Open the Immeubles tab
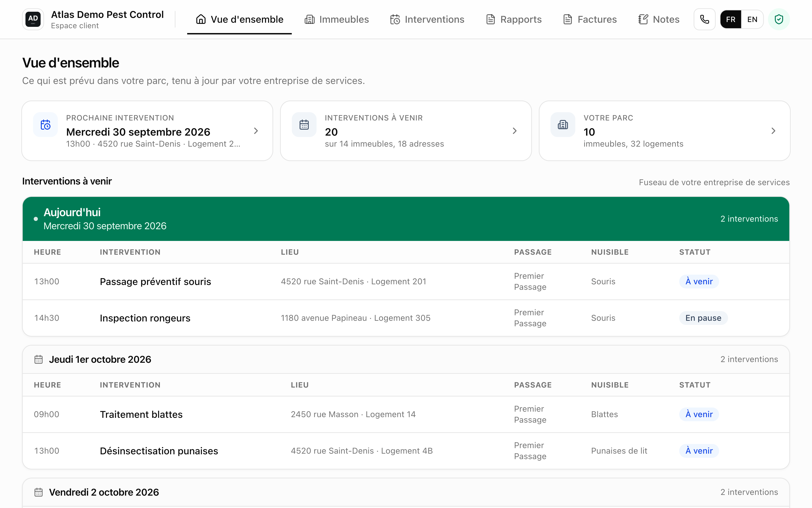Viewport: 812px width, 508px height. [x=336, y=20]
